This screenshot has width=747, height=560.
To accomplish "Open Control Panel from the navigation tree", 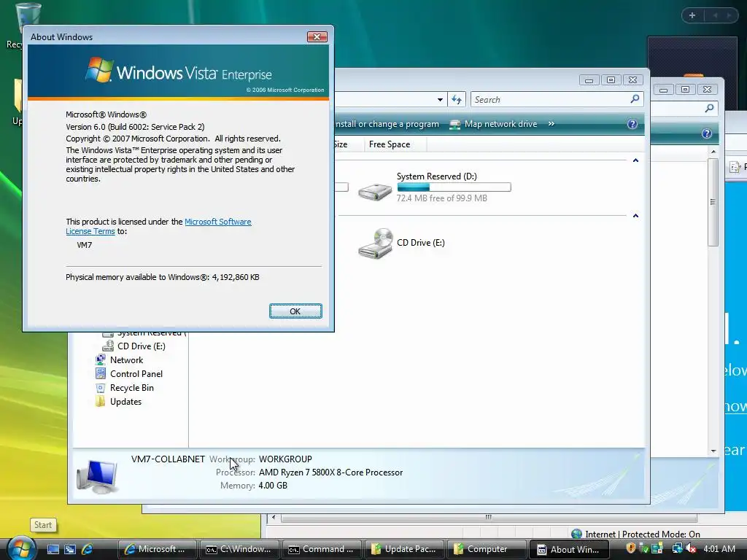I will (x=136, y=374).
